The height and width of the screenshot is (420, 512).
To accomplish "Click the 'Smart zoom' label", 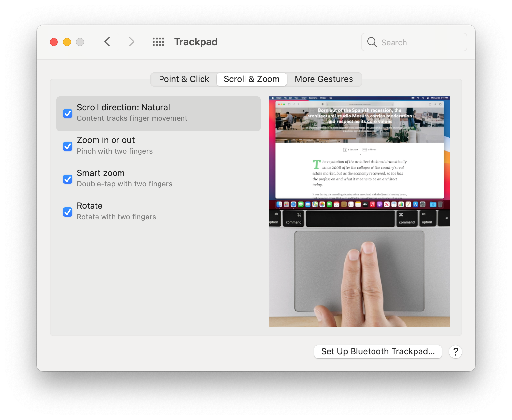I will 101,173.
